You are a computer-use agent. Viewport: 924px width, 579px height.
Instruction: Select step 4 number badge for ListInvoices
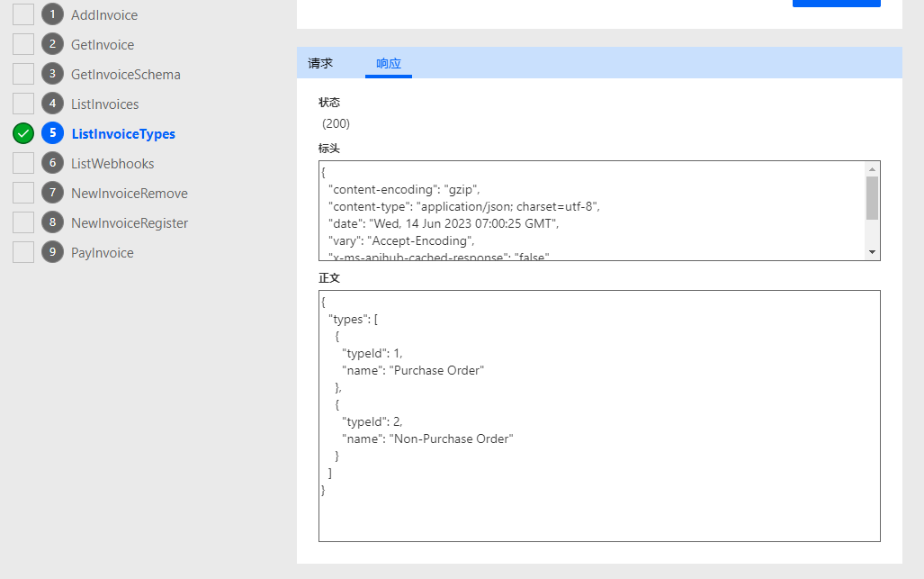click(52, 104)
